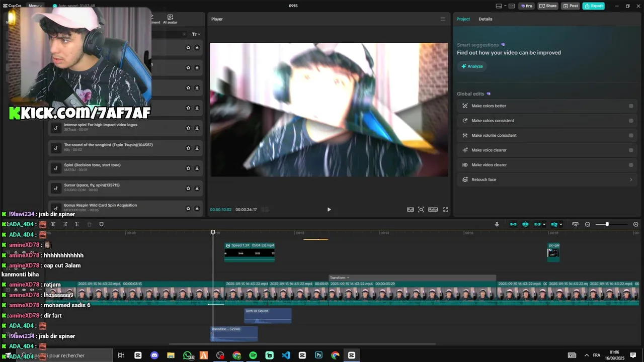The height and width of the screenshot is (362, 644).
Task: Toggle 'Make volume consistent'
Action: click(x=631, y=135)
